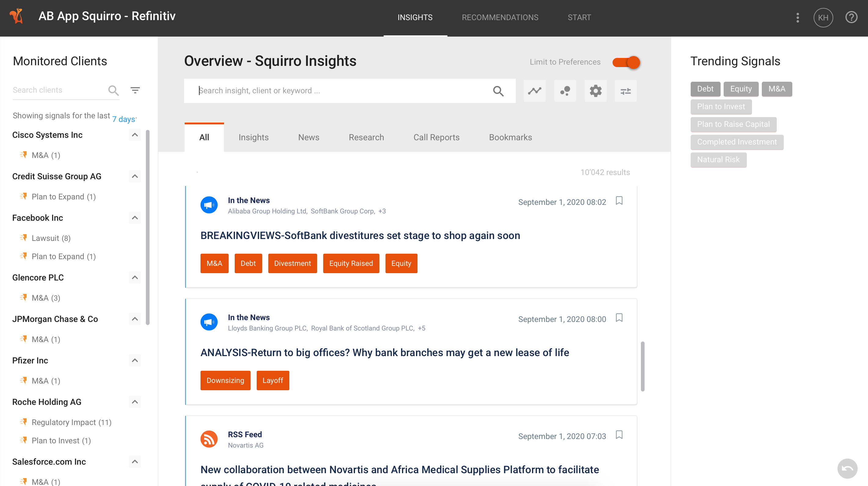Screen dimensions: 868x486
Task: Select the Natural Risk trending signal
Action: point(718,159)
